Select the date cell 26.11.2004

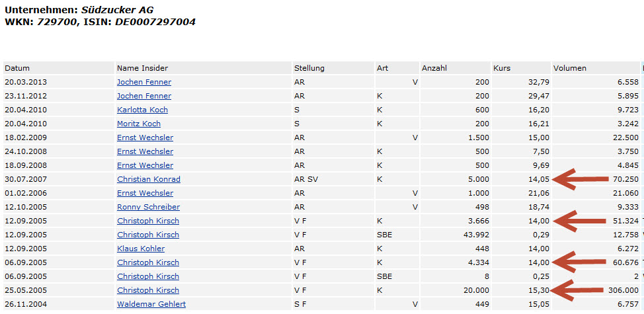[26, 304]
